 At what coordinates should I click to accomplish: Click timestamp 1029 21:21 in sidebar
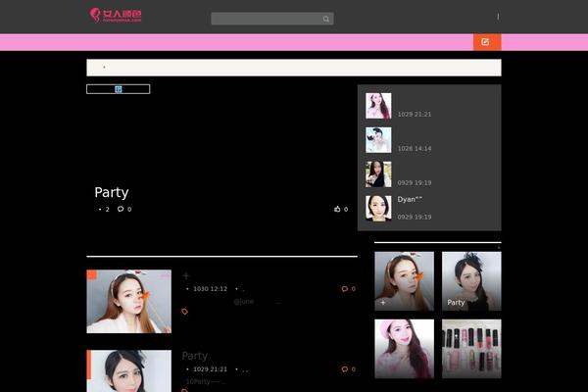click(x=415, y=114)
